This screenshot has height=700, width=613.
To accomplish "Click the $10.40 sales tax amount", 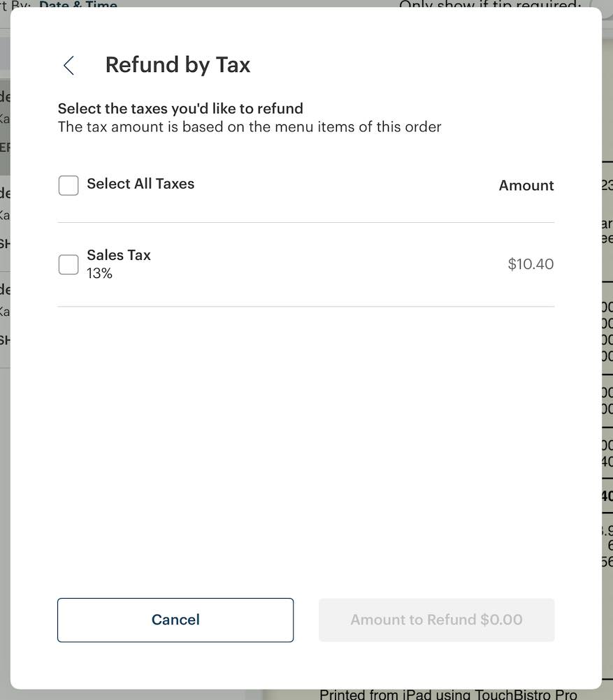I will point(531,264).
